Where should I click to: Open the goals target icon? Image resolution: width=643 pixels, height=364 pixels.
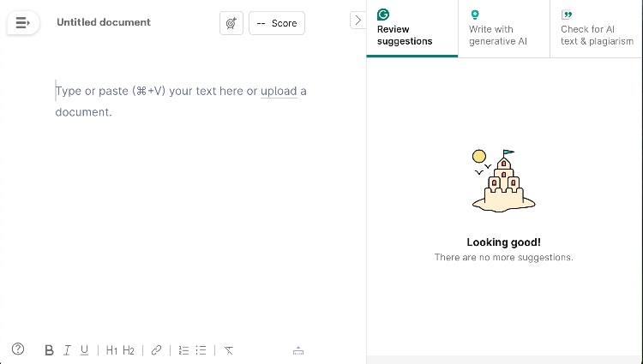click(x=231, y=23)
